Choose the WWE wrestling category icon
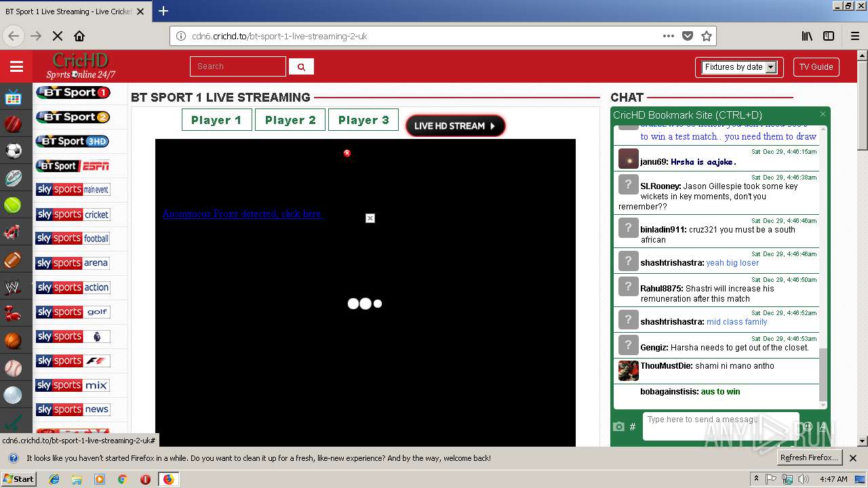The width and height of the screenshot is (868, 488). pos(13,287)
